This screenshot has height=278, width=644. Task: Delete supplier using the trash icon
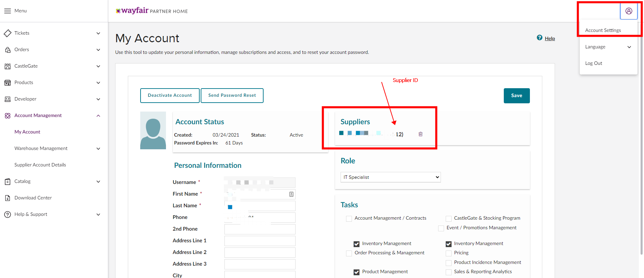click(420, 134)
